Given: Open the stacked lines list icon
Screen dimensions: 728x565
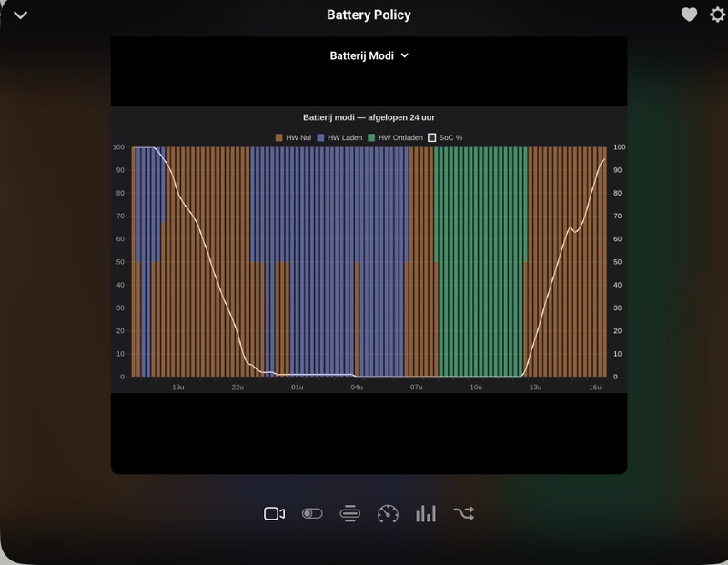Looking at the screenshot, I should tap(350, 513).
